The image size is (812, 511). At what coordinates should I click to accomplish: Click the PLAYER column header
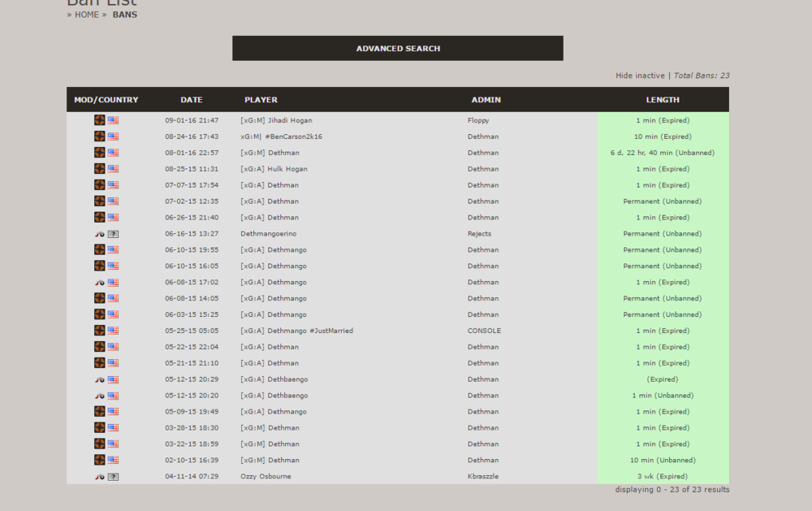(x=261, y=99)
